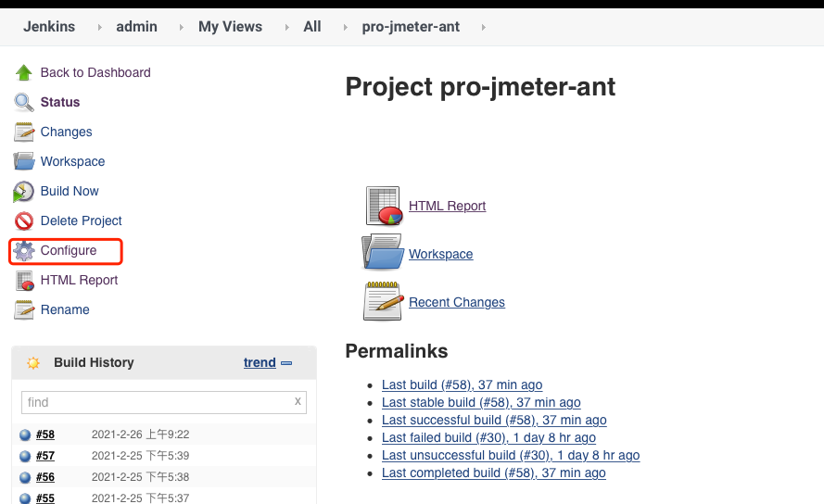Expand the breadcrumb arrow after My Views
This screenshot has width=824, height=504.
click(x=285, y=27)
